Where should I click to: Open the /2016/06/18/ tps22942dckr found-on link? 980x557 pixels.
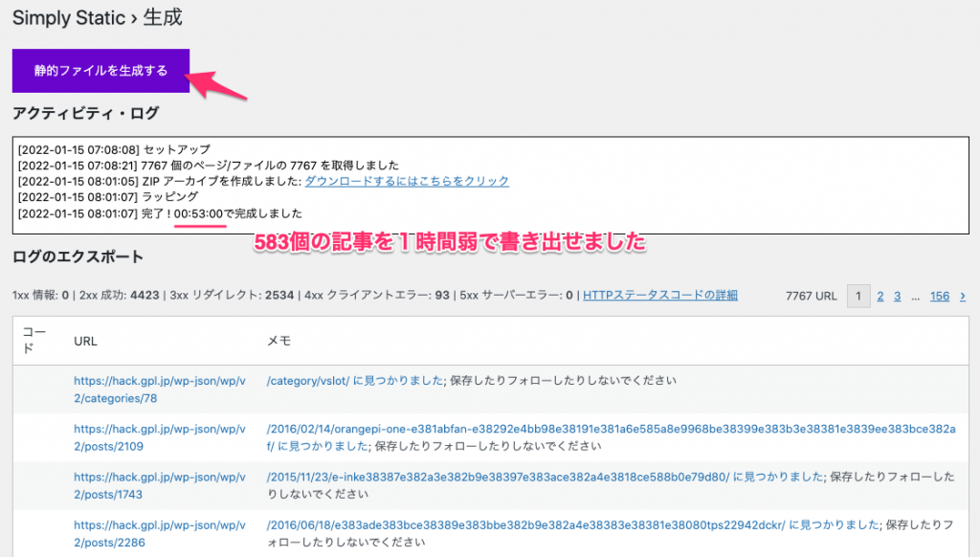(x=572, y=525)
